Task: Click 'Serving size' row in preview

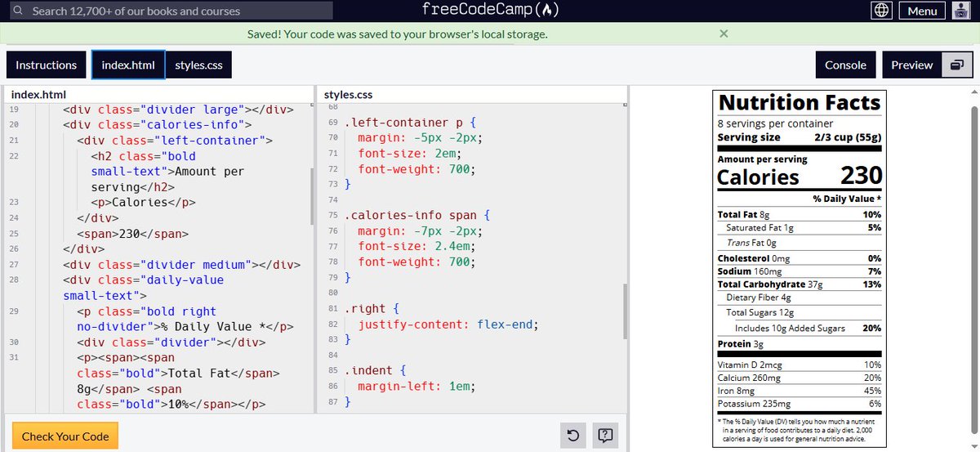Action: (800, 137)
